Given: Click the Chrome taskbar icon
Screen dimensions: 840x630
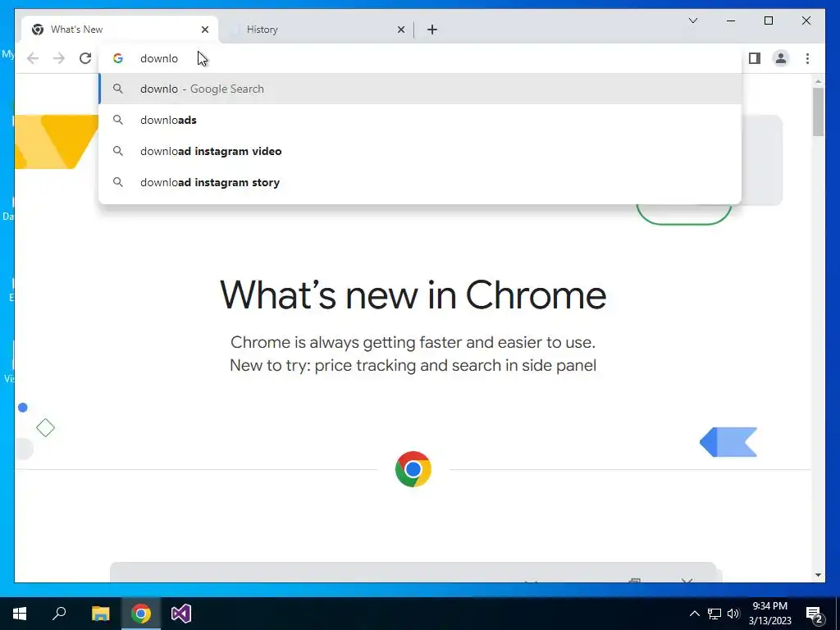Looking at the screenshot, I should (x=141, y=614).
